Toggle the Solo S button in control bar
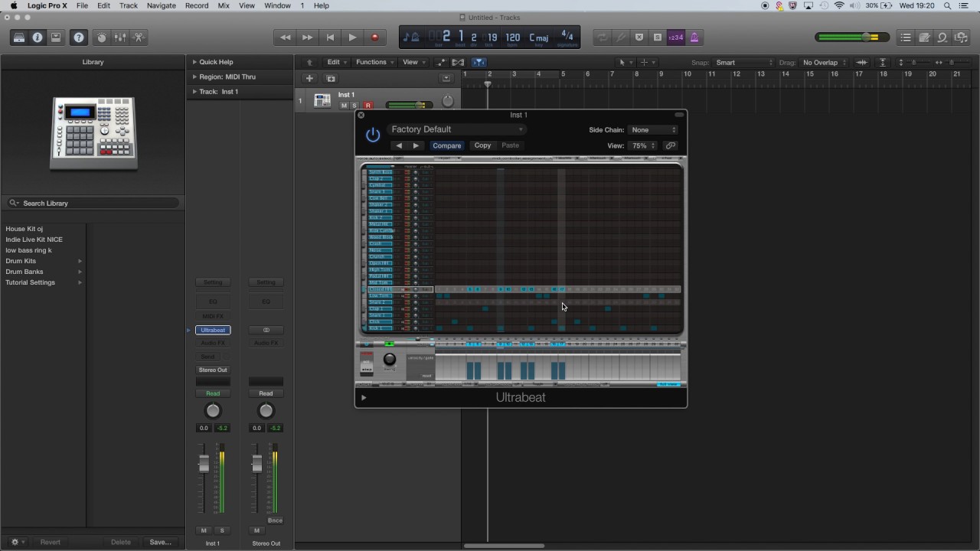Screen dimensions: 980x551 pyautogui.click(x=658, y=37)
